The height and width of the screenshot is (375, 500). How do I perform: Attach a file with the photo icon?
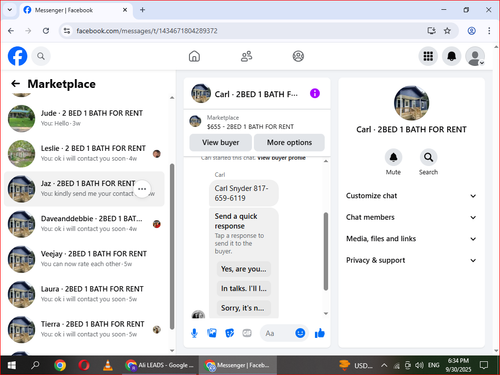[x=212, y=333]
